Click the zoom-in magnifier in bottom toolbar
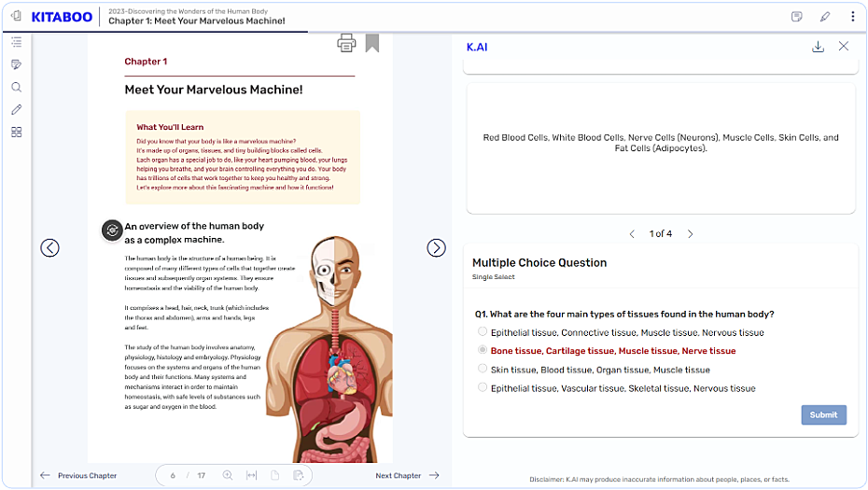The height and width of the screenshot is (490, 868). (x=228, y=475)
